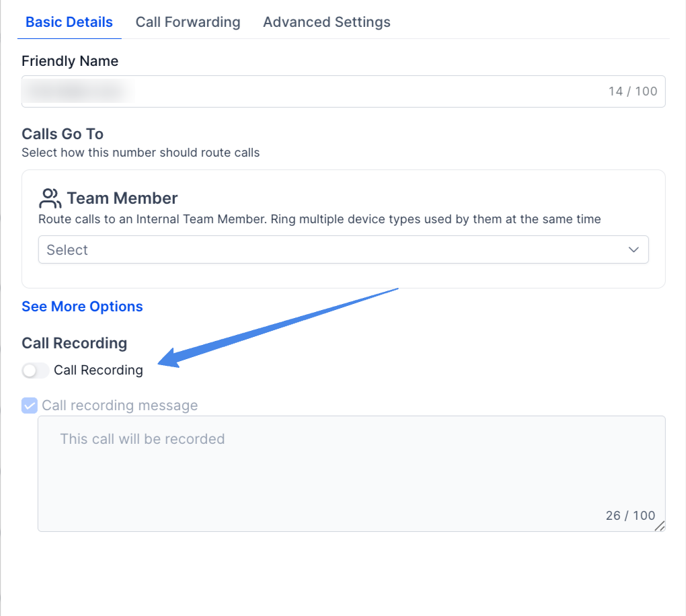Toggle the Call Recording switch on
Screen dimensions: 686x616
pyautogui.click(x=35, y=371)
